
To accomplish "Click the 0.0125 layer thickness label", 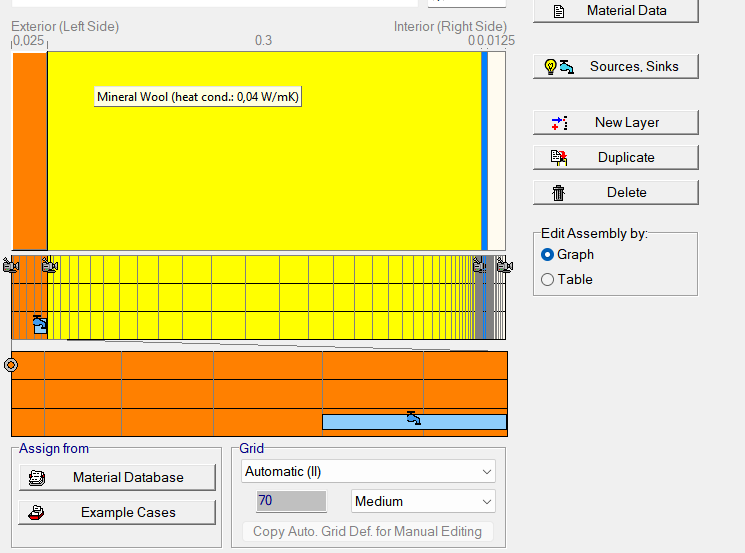I will pyautogui.click(x=496, y=40).
